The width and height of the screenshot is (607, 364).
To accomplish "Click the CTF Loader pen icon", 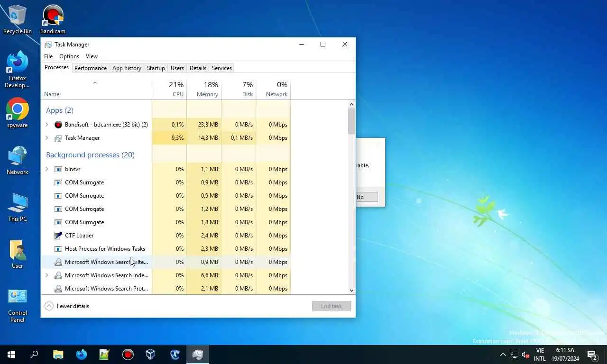I will tap(58, 236).
